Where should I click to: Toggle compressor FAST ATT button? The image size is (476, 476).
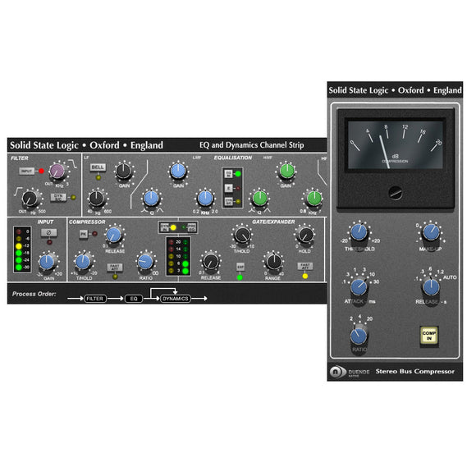click(x=115, y=268)
